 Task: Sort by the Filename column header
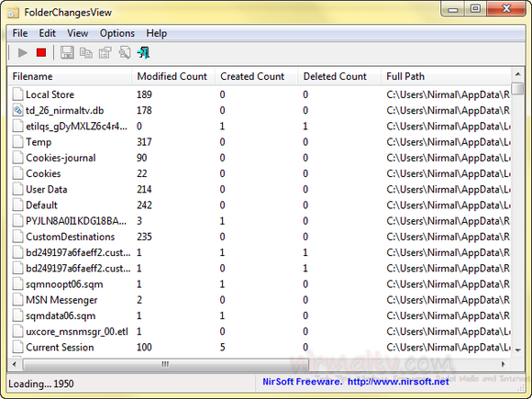[x=70, y=76]
